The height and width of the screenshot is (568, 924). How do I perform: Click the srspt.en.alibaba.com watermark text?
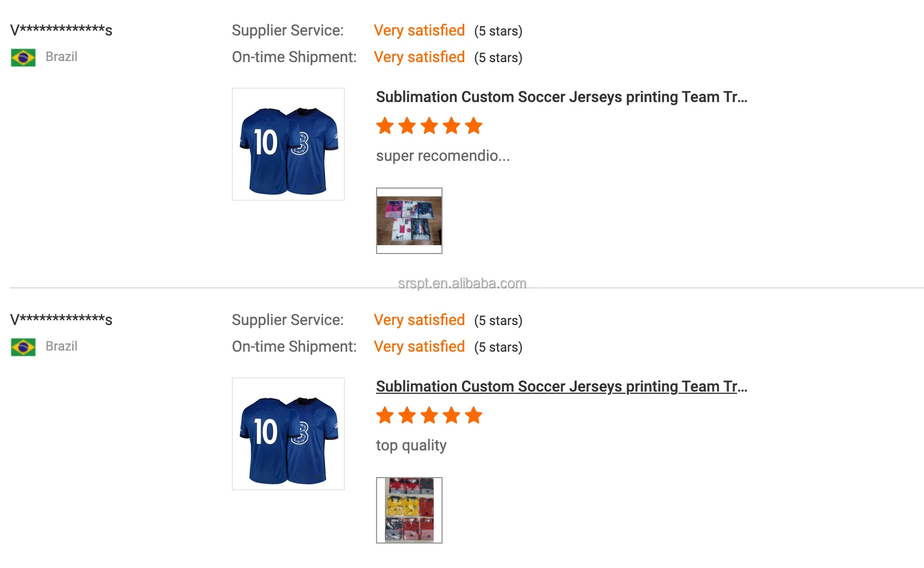462,283
